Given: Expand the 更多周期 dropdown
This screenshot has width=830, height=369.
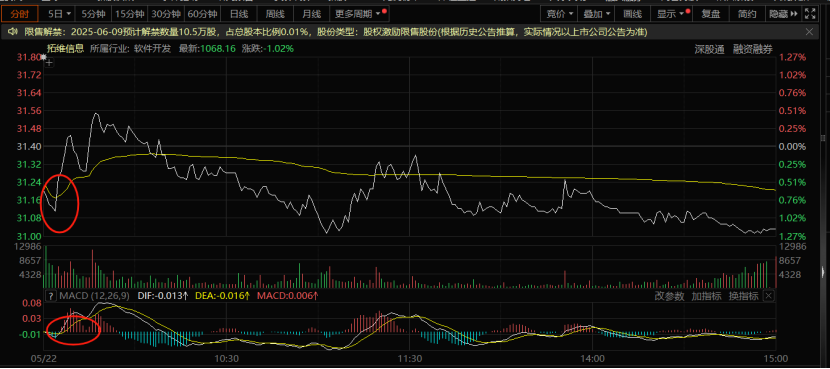Looking at the screenshot, I should 360,14.
